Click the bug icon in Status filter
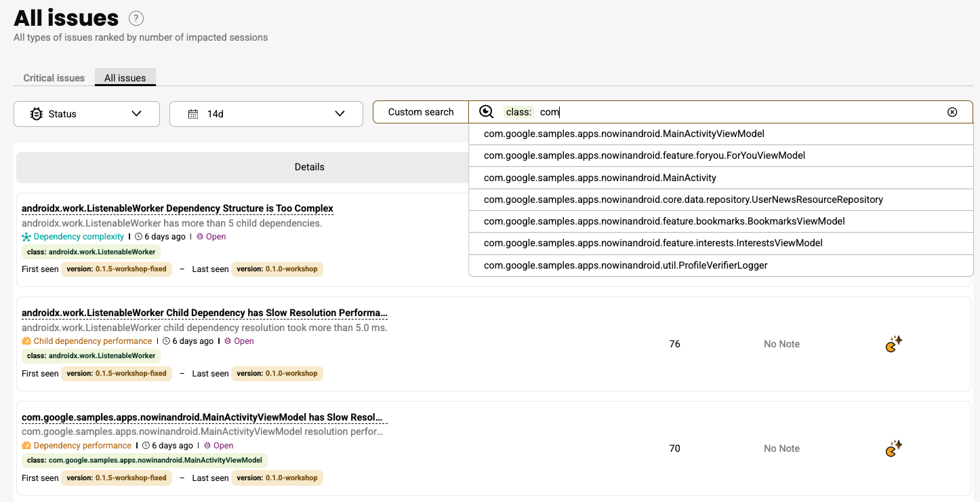The width and height of the screenshot is (980, 502). click(37, 114)
